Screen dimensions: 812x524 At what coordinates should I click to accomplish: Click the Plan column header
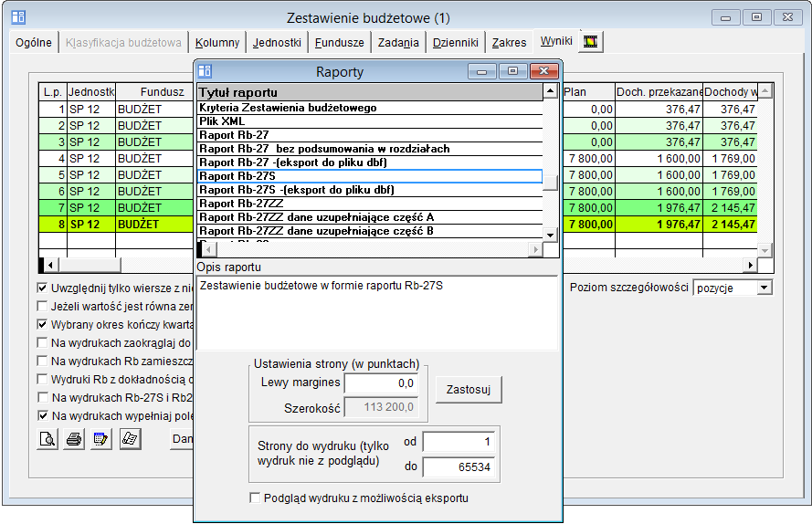pos(589,91)
